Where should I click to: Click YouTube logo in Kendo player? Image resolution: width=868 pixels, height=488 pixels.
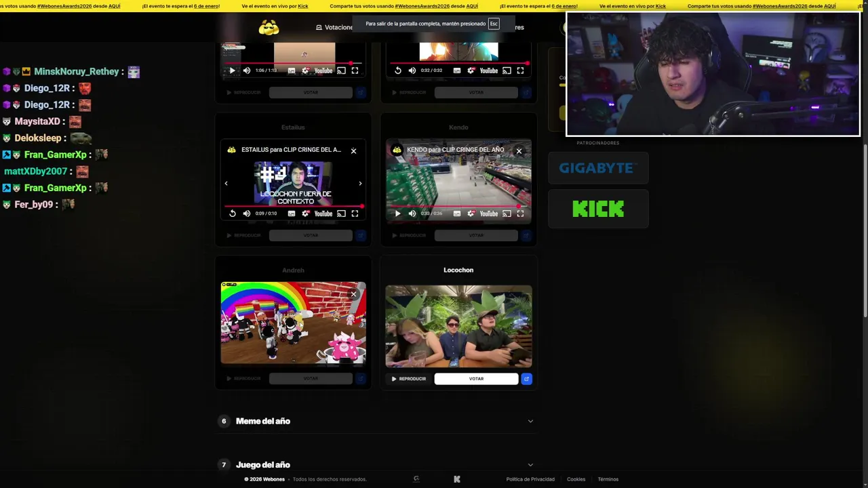click(489, 213)
